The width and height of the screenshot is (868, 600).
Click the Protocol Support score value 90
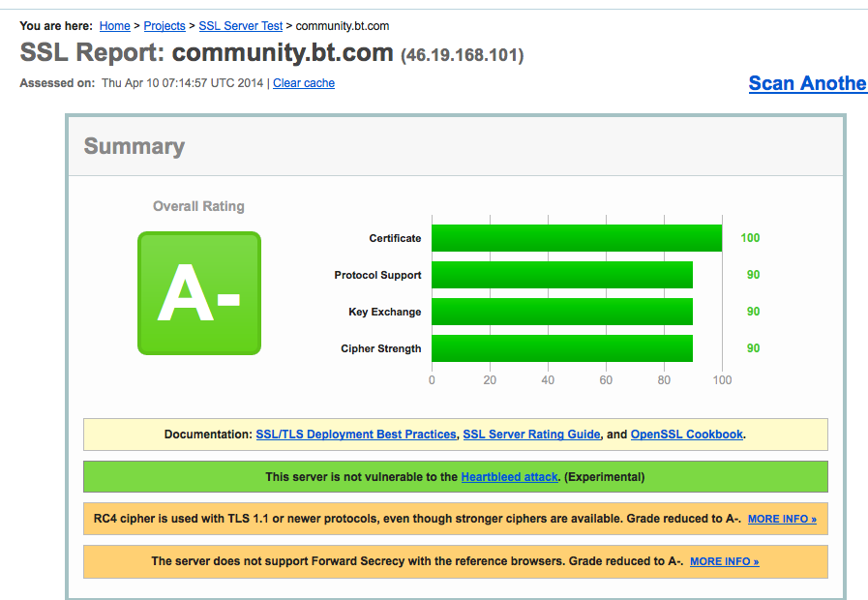754,275
